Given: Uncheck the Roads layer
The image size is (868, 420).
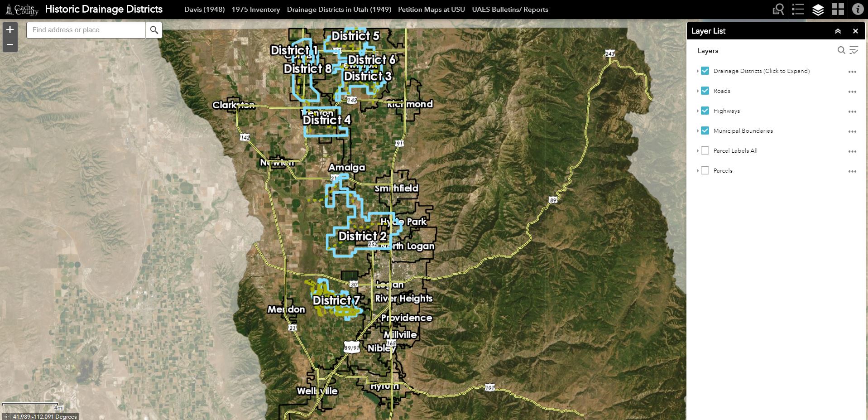Looking at the screenshot, I should point(705,91).
